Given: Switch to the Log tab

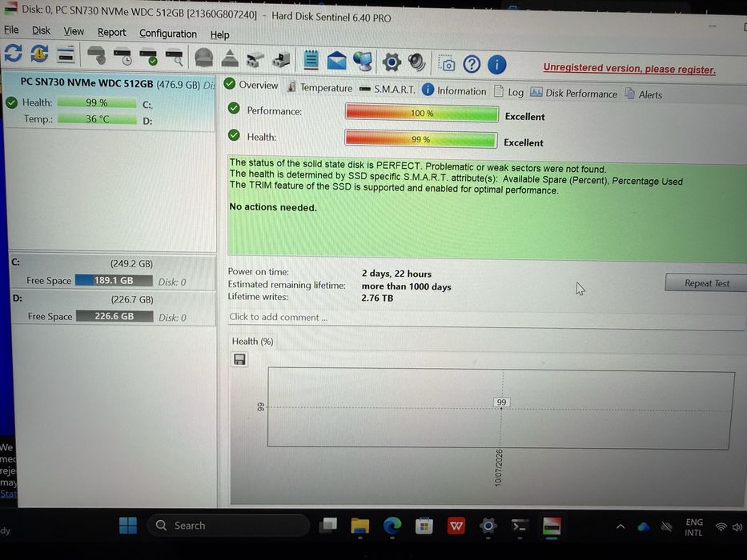Looking at the screenshot, I should [x=508, y=91].
